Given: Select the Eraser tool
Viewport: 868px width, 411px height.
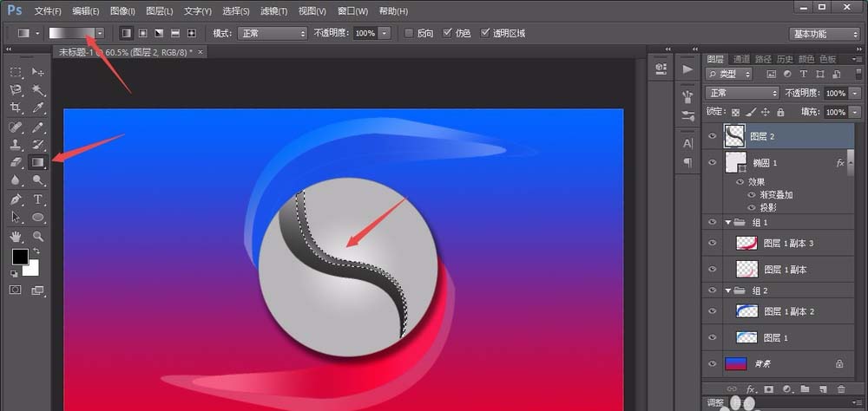Looking at the screenshot, I should point(16,162).
